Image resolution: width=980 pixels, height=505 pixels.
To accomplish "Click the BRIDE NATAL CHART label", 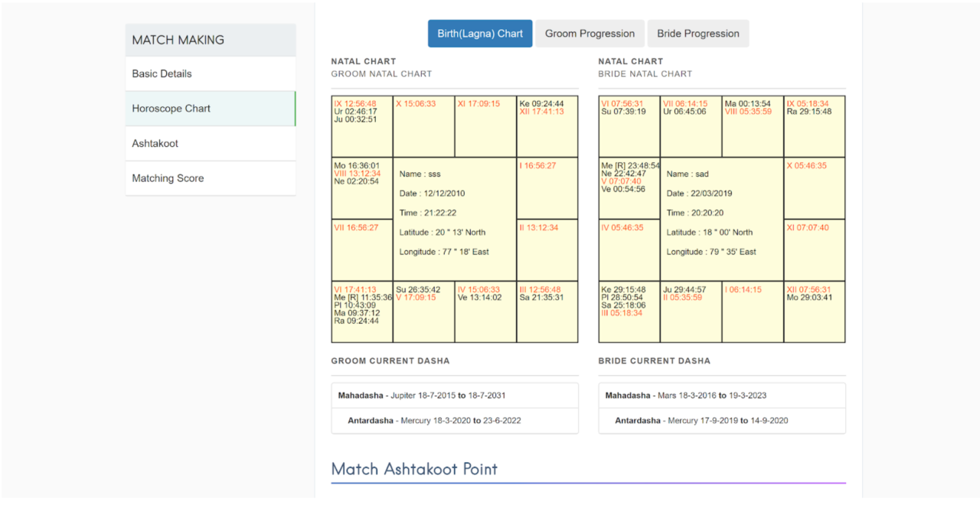I will point(645,73).
